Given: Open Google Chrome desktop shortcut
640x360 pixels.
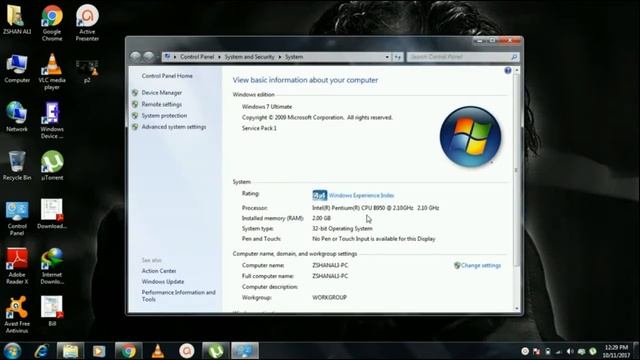Looking at the screenshot, I should coord(52,23).
